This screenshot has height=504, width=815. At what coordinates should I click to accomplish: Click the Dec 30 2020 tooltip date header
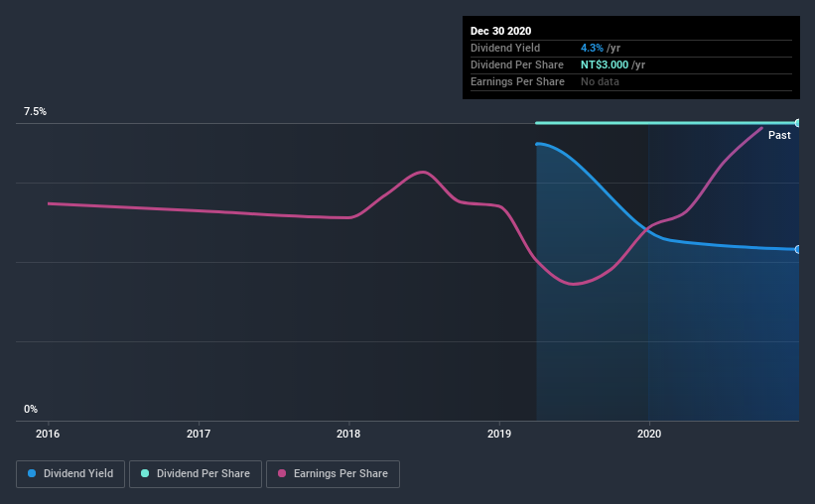click(500, 31)
